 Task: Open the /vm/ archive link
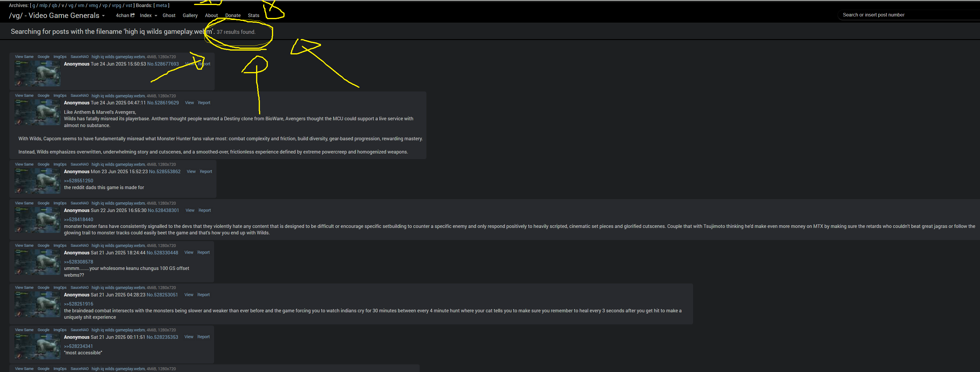pyautogui.click(x=81, y=5)
